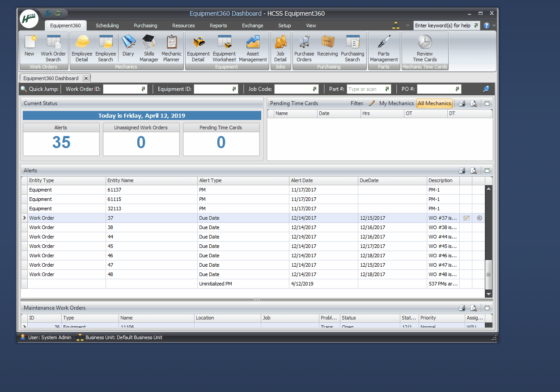Print the Maintenance Work Orders list
The width and height of the screenshot is (560, 392).
462,308
